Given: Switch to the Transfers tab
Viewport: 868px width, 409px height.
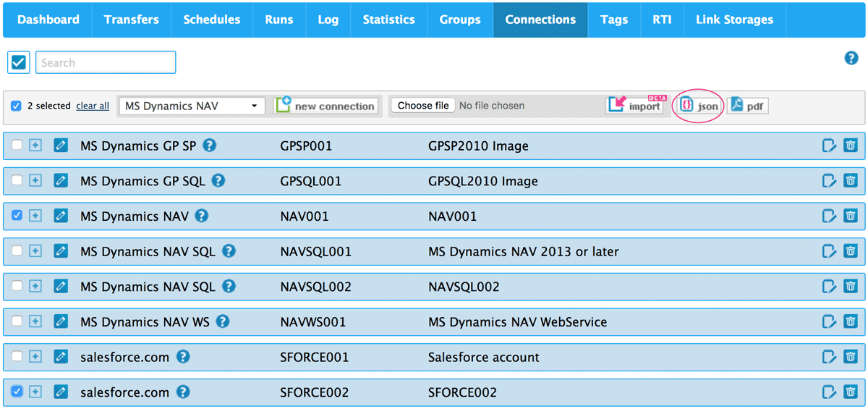Looking at the screenshot, I should [x=132, y=20].
